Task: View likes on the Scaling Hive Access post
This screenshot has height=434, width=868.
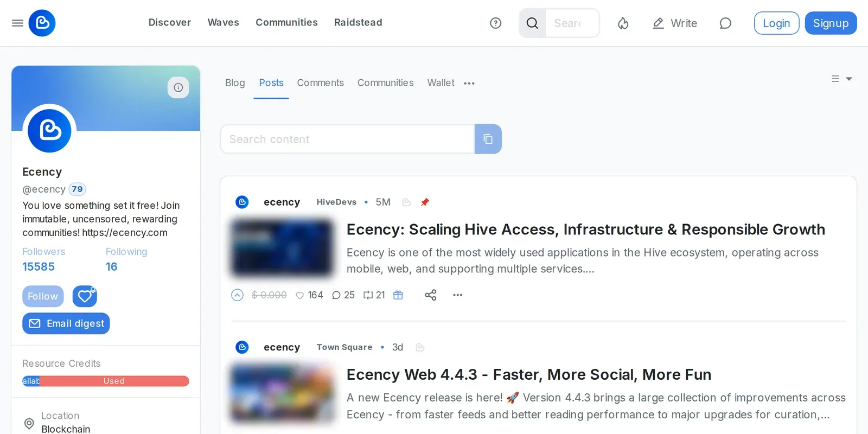Action: (309, 295)
